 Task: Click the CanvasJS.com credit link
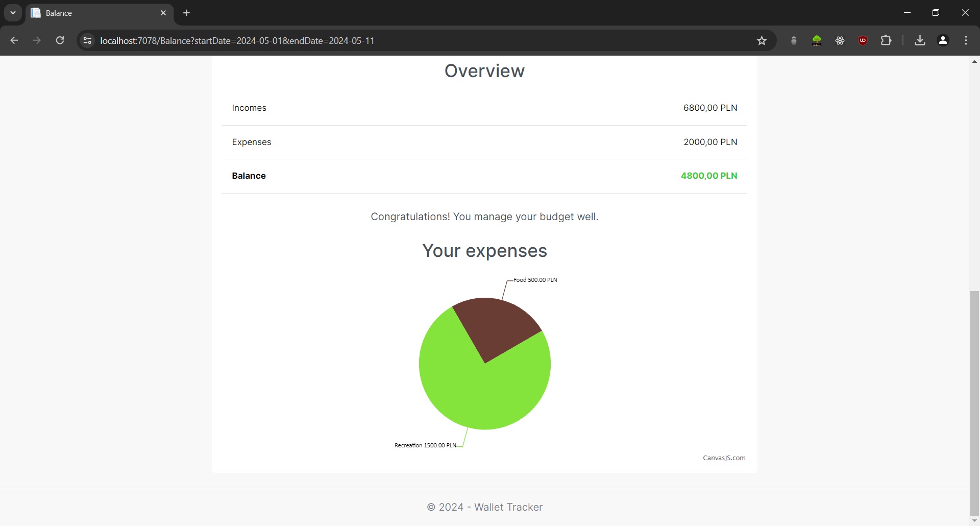pyautogui.click(x=724, y=458)
